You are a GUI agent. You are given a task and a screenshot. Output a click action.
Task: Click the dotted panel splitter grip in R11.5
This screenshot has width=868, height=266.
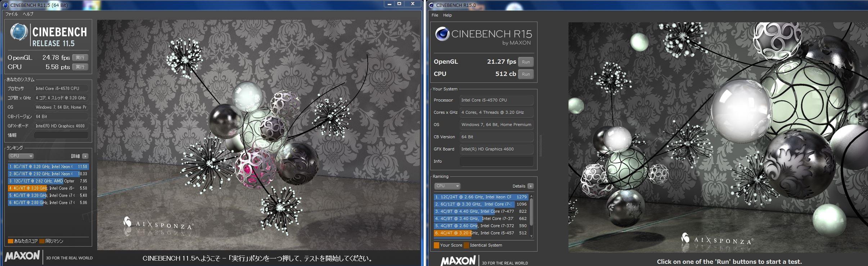pos(95,141)
